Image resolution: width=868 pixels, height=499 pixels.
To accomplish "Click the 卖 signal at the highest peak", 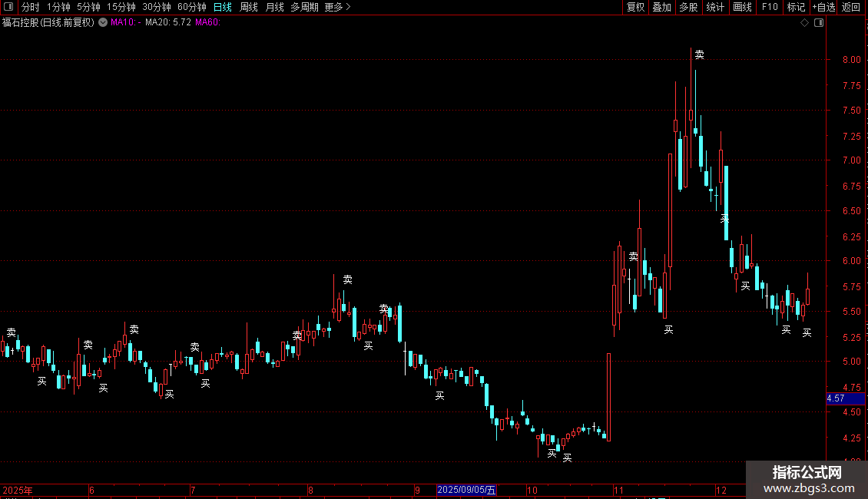I will point(700,55).
